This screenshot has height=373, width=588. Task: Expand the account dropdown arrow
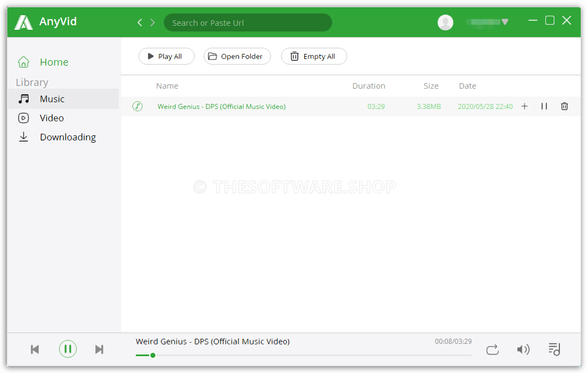pos(505,22)
